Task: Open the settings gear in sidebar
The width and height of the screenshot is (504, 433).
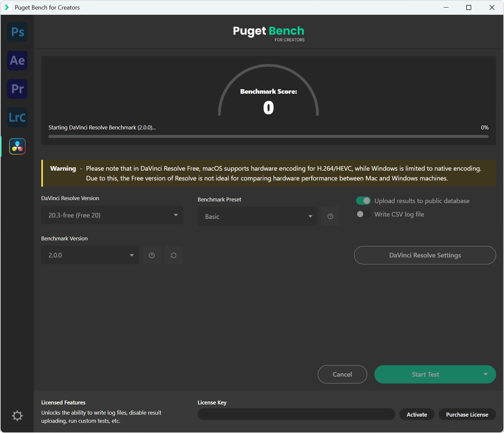Action: click(x=17, y=416)
